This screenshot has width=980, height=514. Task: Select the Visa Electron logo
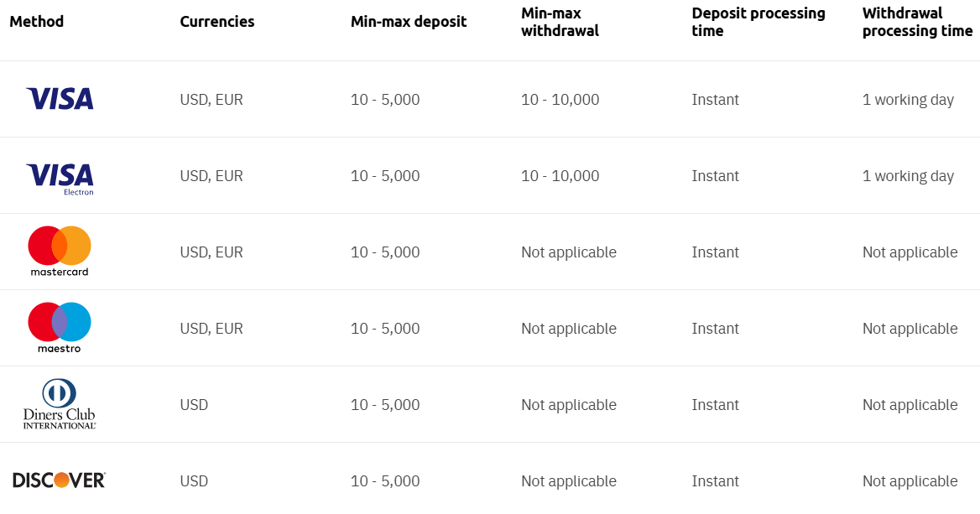(60, 177)
